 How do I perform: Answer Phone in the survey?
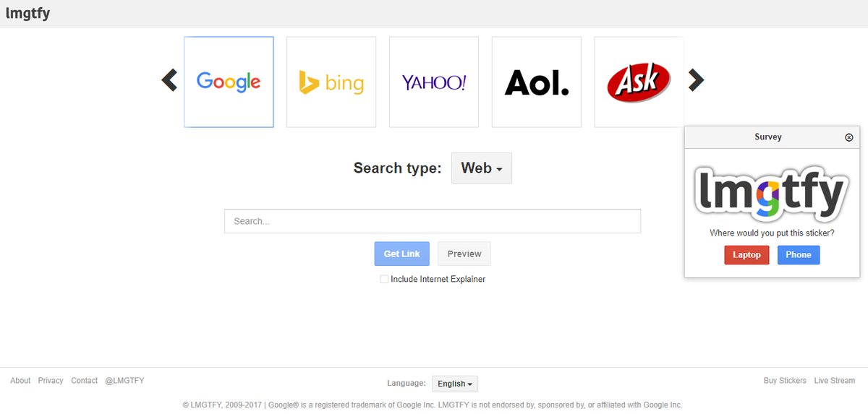799,254
